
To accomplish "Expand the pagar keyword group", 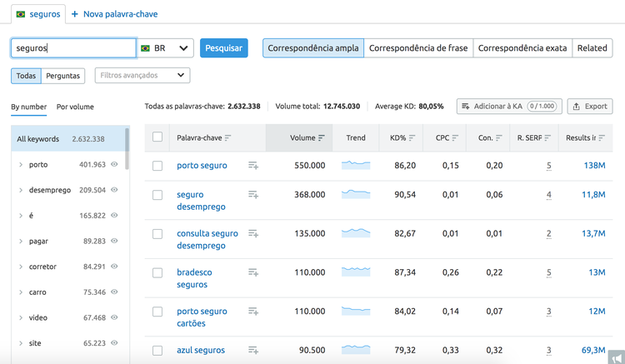I will [x=21, y=241].
